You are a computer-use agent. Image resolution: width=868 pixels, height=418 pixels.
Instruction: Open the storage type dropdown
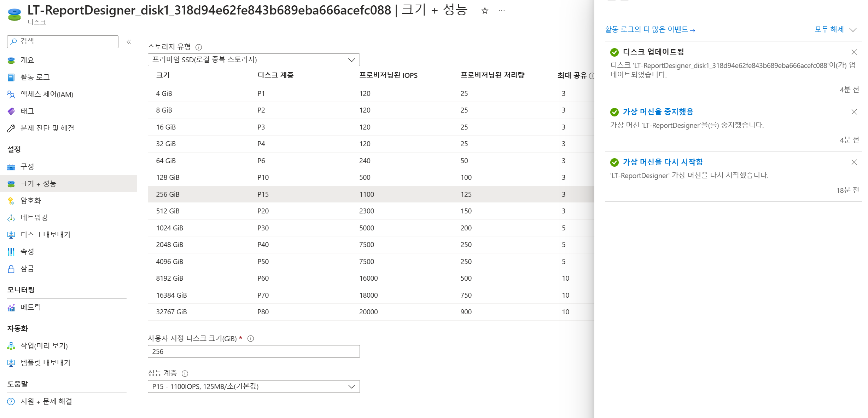254,60
